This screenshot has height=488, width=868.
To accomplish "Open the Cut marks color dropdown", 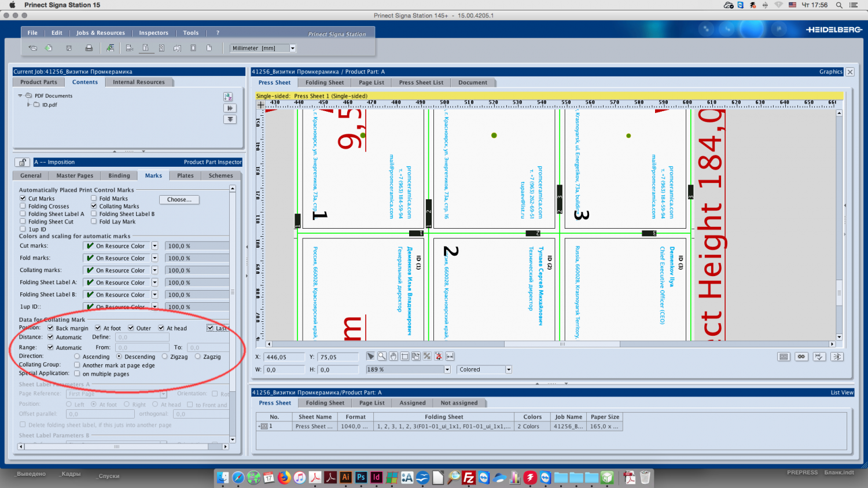I will (155, 246).
